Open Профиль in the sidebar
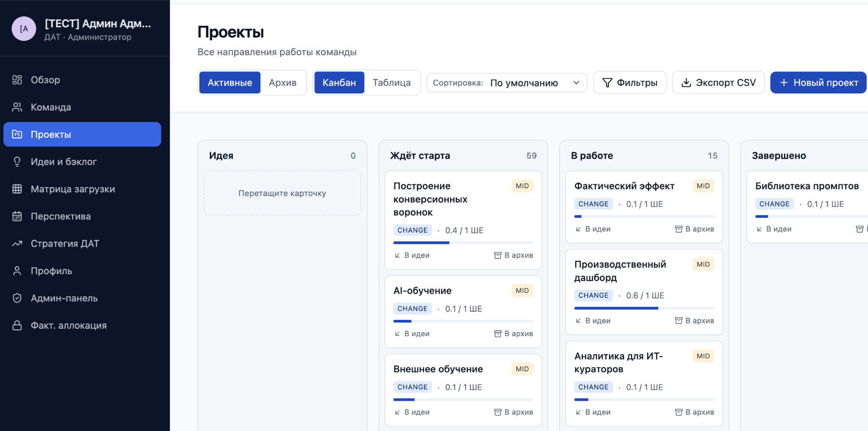This screenshot has height=431, width=868. coord(82,271)
